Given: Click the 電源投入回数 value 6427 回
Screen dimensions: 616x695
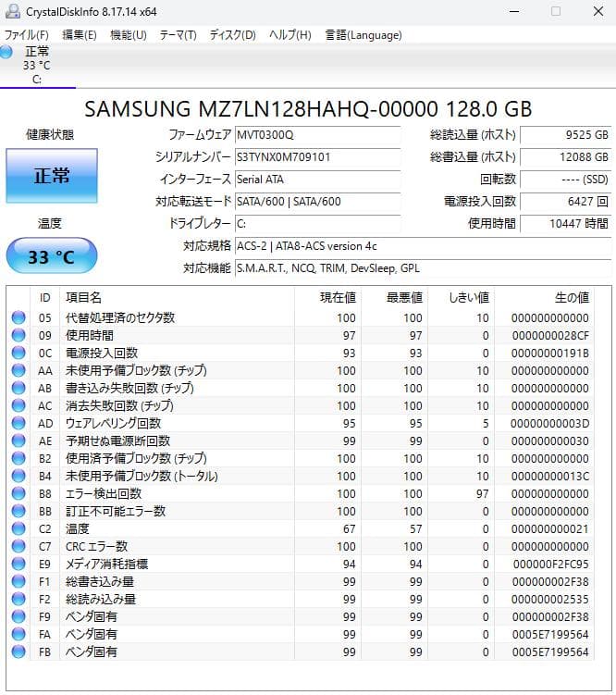Looking at the screenshot, I should pyautogui.click(x=565, y=201).
